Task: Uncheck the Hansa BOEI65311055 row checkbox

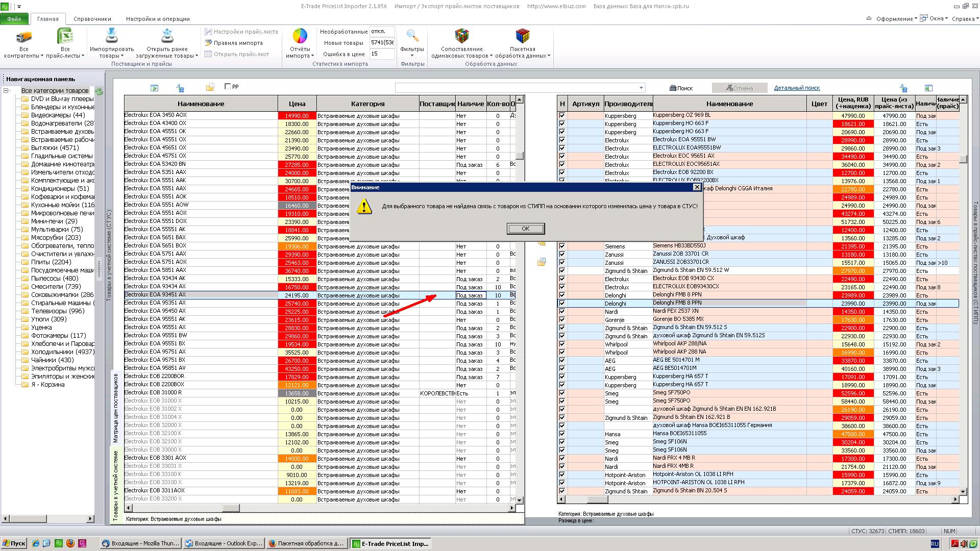Action: 562,434
